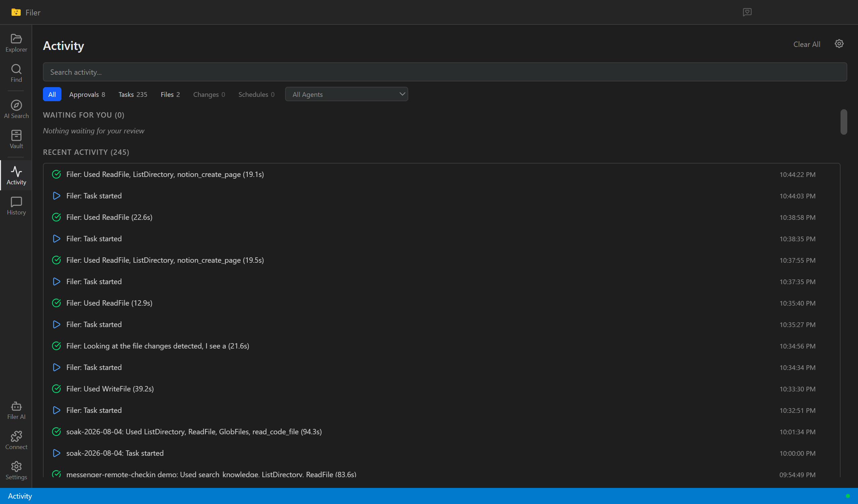This screenshot has width=858, height=504.
Task: Open Filer AI robot icon
Action: click(x=16, y=411)
